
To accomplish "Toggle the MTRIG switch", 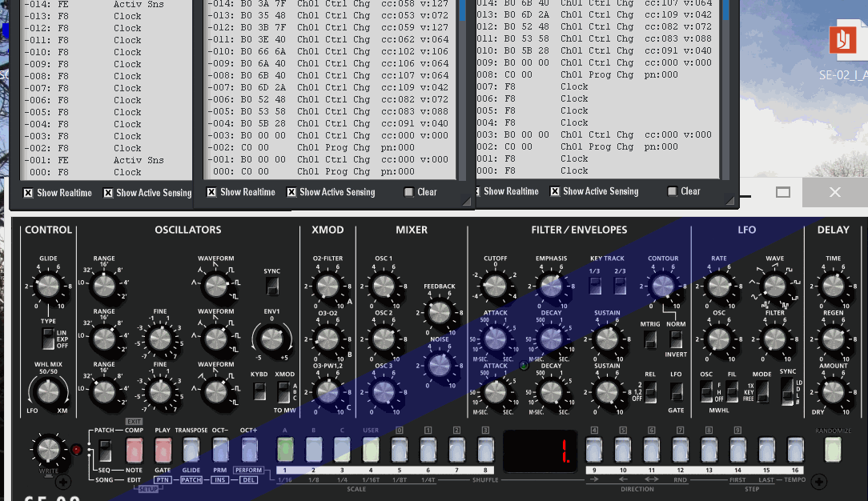I will coord(649,339).
